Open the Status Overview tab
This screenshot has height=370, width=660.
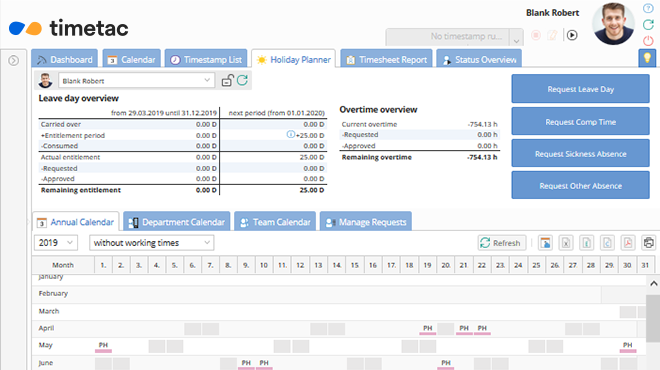click(x=479, y=59)
